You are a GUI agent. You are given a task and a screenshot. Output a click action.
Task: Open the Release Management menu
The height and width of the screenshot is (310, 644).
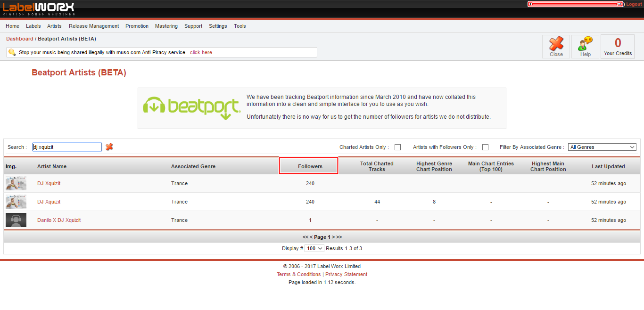pyautogui.click(x=94, y=26)
